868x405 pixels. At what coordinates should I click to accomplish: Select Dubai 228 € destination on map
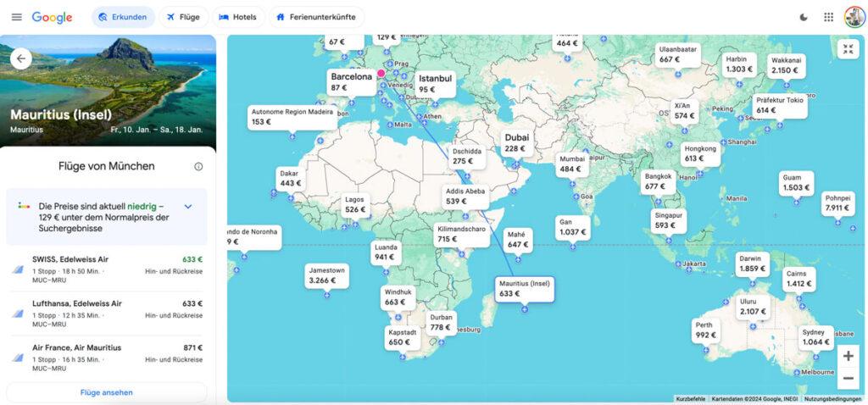point(517,142)
